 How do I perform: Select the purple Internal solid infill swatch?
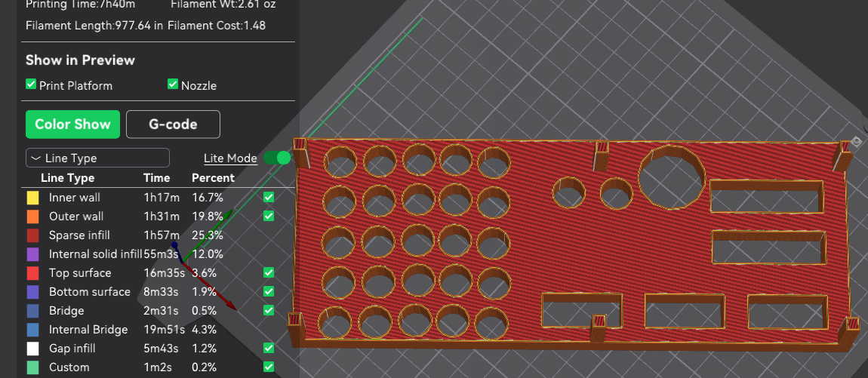click(32, 254)
